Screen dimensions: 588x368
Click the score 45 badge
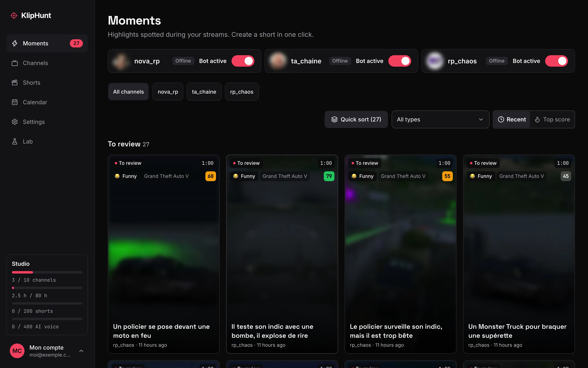[566, 176]
